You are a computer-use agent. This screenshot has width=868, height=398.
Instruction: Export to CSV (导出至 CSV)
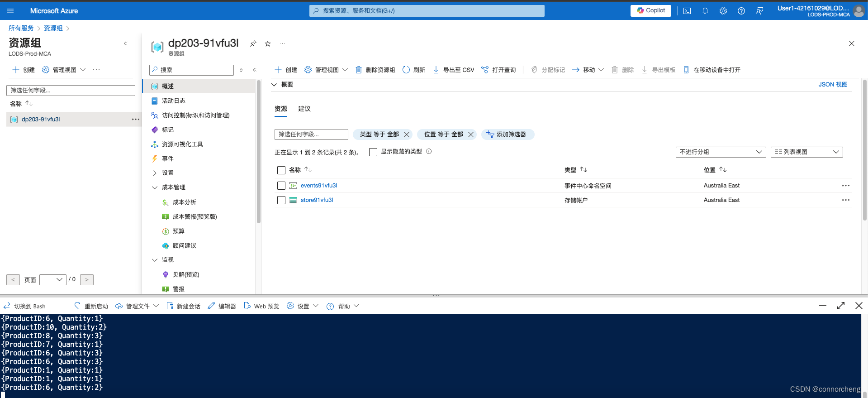click(453, 70)
